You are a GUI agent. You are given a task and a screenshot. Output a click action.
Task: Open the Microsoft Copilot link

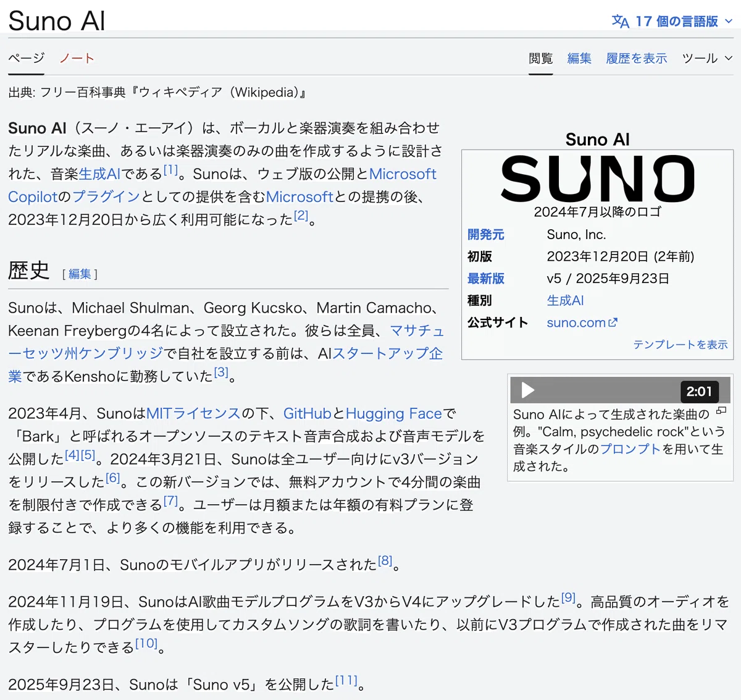click(x=403, y=174)
